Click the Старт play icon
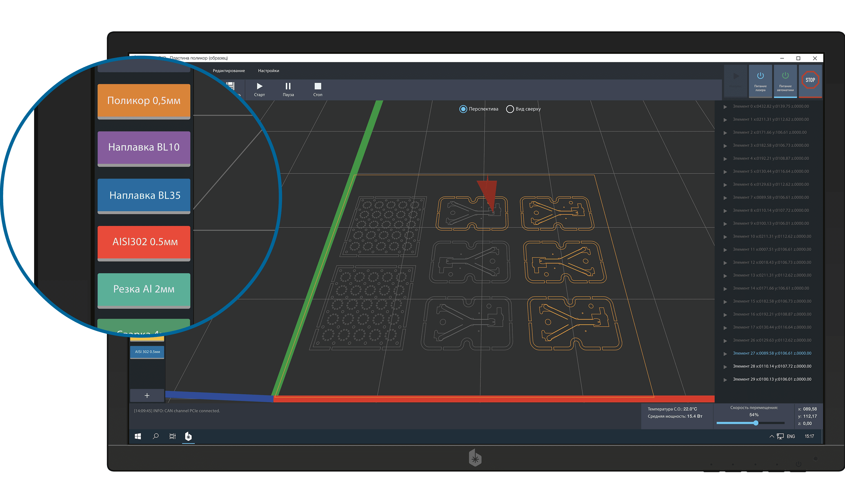845x504 pixels. pos(259,86)
